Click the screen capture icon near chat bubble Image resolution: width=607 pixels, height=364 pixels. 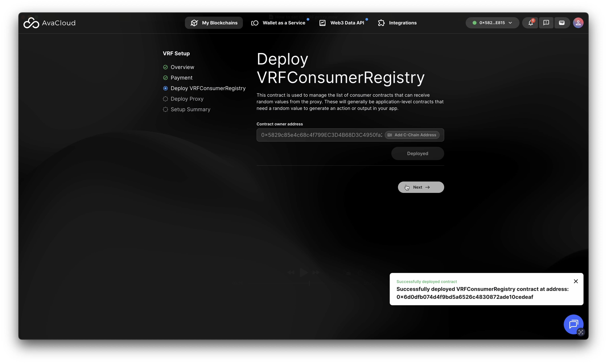click(x=581, y=332)
